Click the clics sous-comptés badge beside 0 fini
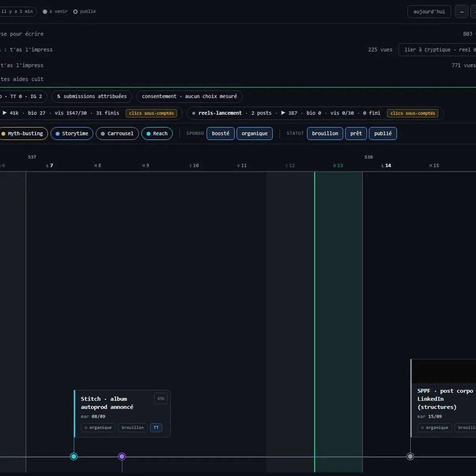This screenshot has height=476, width=476. (413, 113)
